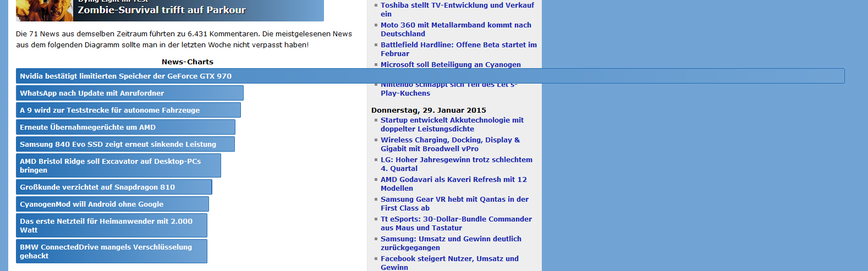Open the Samsung 840 Evo SSD sinkende Leistung bar

point(125,144)
